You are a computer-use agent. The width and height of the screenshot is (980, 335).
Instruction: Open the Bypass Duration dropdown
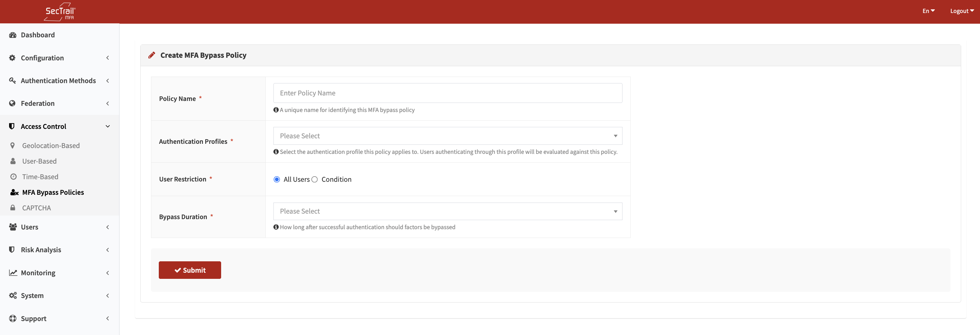click(x=447, y=211)
